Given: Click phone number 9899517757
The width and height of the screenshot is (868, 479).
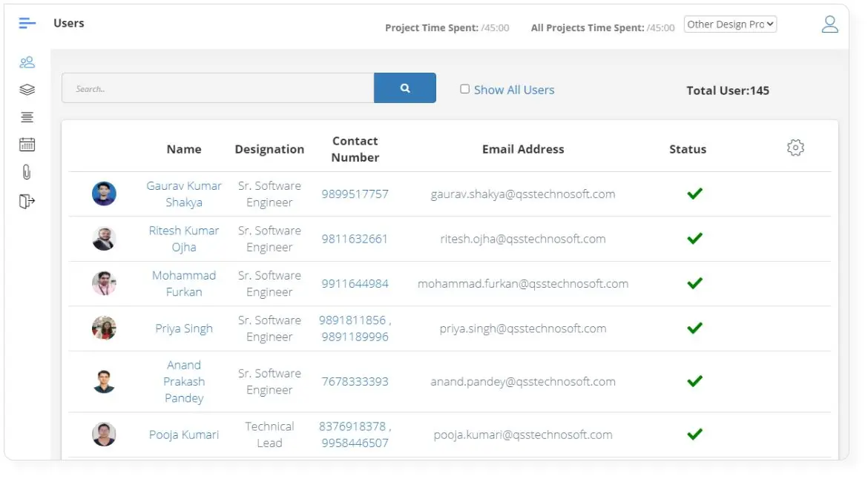Looking at the screenshot, I should point(355,194).
